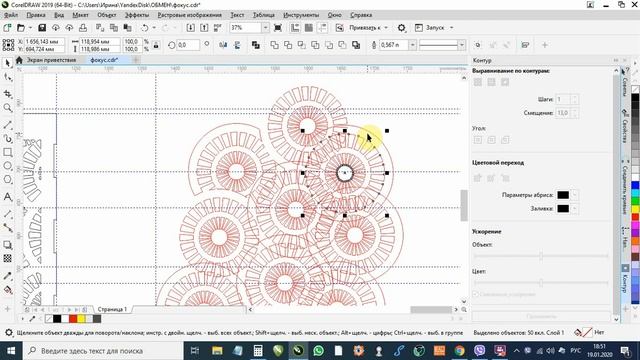Screen dimensions: 640x360
Task: Click the Export icon
Action: click(x=204, y=28)
